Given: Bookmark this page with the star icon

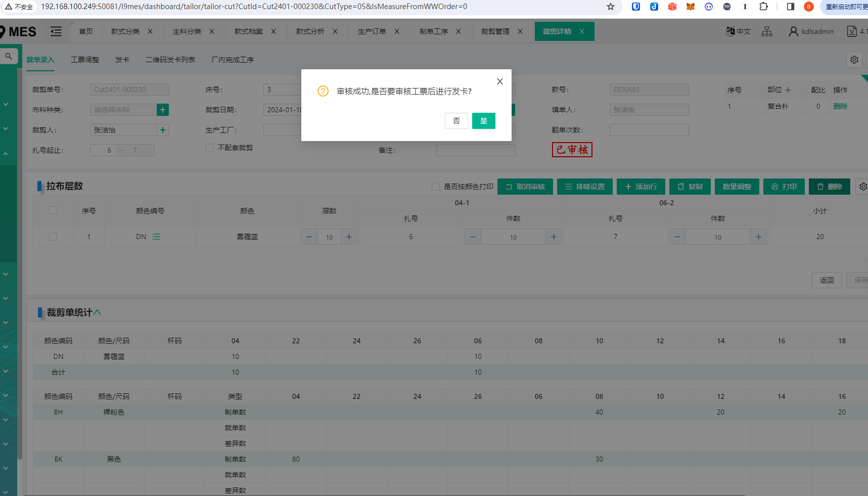Looking at the screenshot, I should tap(611, 7).
